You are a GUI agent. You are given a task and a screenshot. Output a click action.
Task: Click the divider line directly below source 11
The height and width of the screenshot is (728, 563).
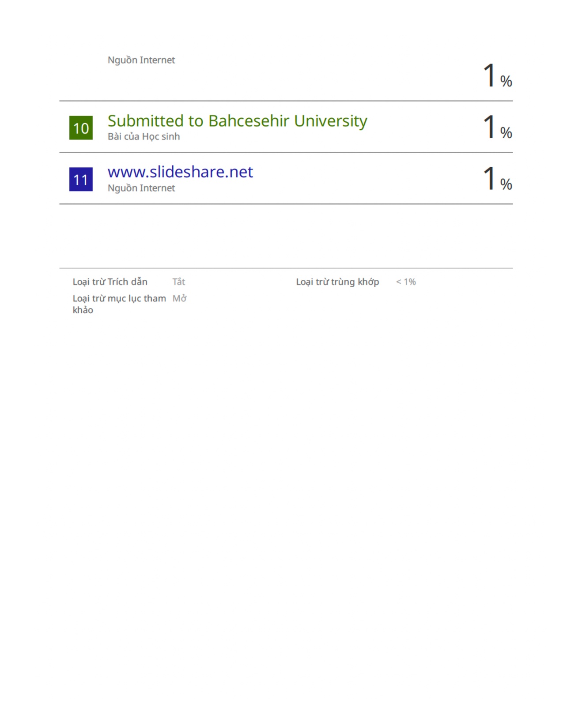286,204
